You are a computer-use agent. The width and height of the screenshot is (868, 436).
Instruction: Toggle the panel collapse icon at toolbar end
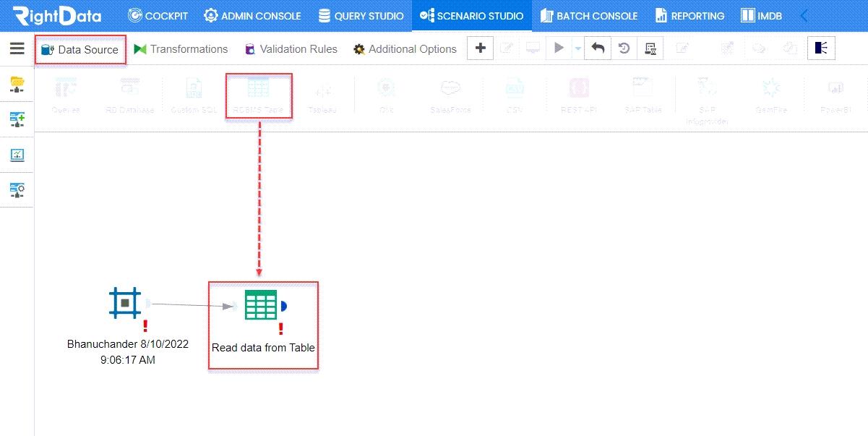821,48
